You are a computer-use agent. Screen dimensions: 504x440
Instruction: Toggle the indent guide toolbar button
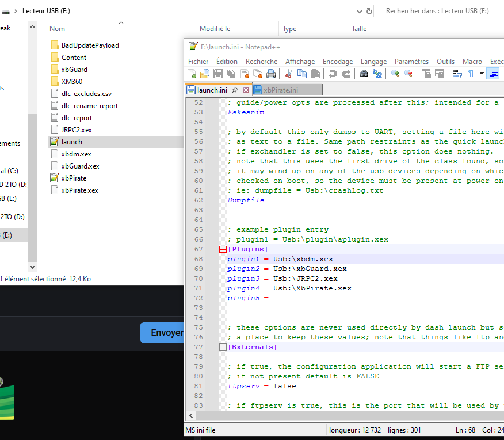click(493, 74)
